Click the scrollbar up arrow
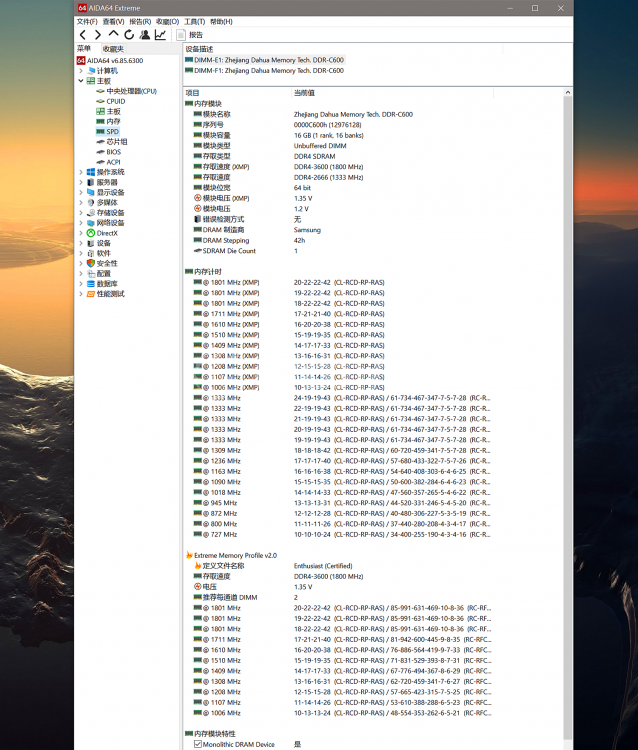 point(568,92)
